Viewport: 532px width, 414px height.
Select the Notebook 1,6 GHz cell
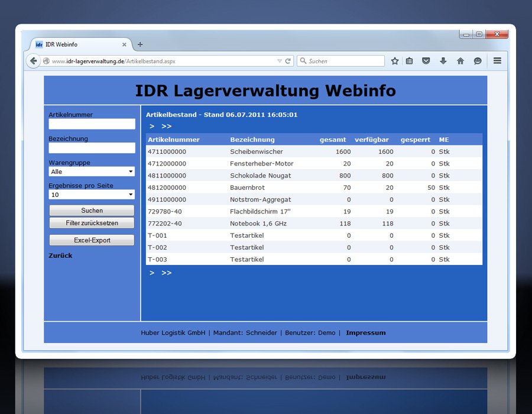258,224
